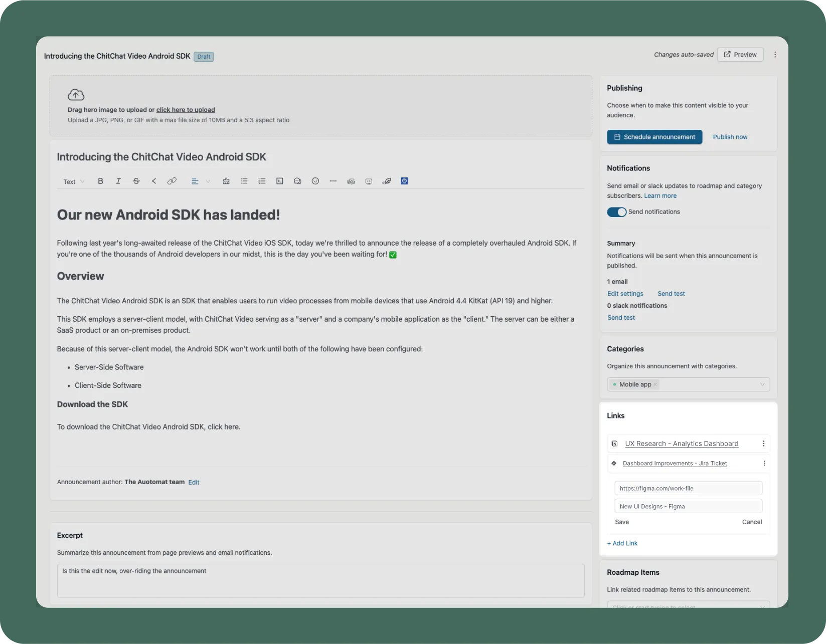
Task: Open the announcement Preview
Action: coord(740,55)
